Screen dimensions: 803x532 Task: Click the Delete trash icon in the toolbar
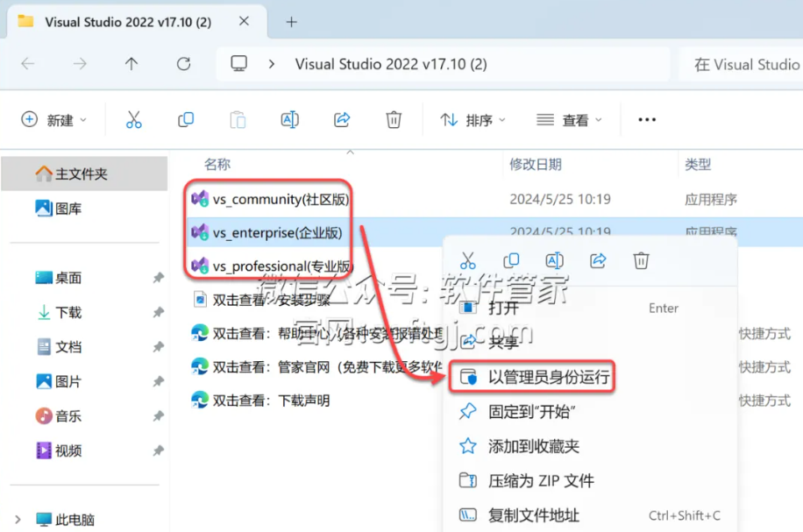click(x=393, y=119)
